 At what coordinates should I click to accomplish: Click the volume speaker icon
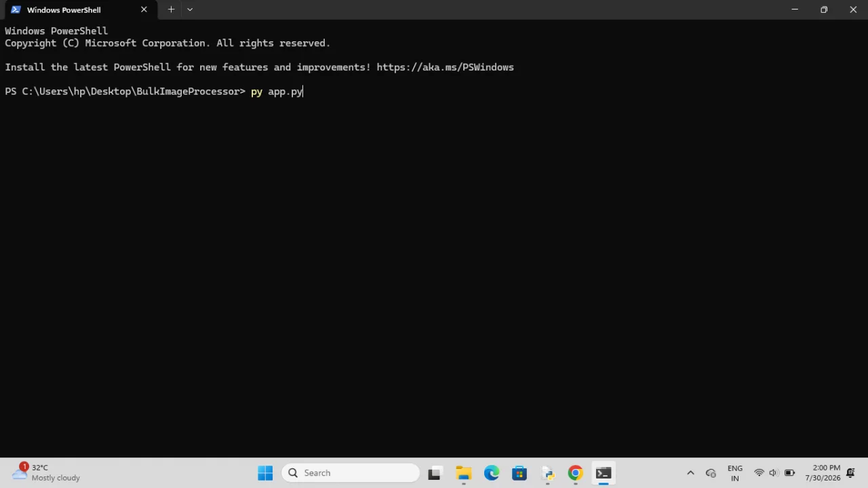click(773, 473)
